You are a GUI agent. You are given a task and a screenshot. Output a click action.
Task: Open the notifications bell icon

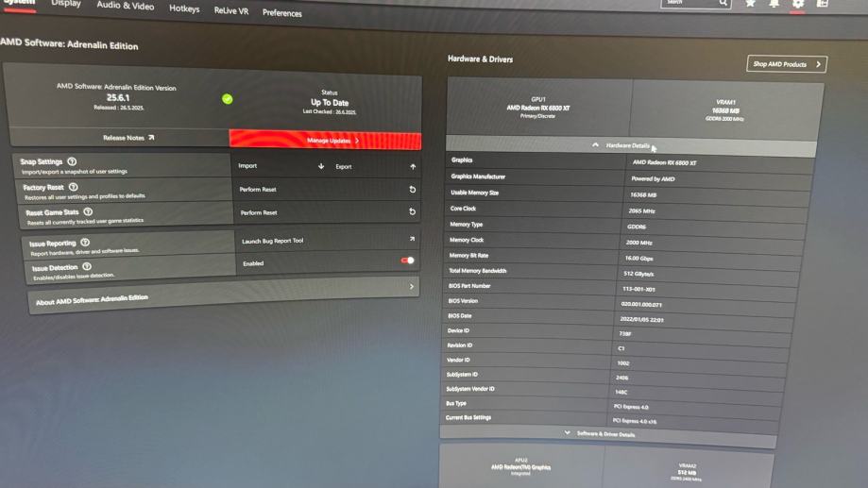774,4
